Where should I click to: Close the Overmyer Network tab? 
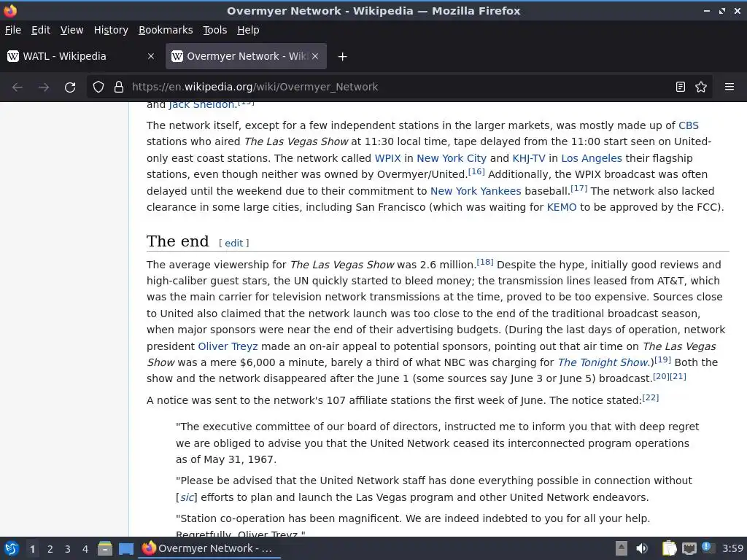[315, 56]
